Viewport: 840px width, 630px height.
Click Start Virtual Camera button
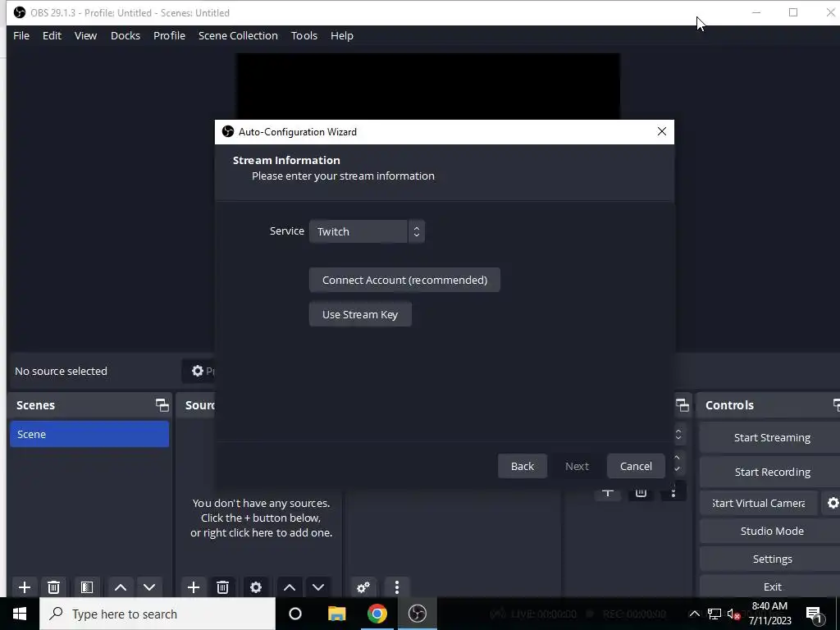point(759,503)
